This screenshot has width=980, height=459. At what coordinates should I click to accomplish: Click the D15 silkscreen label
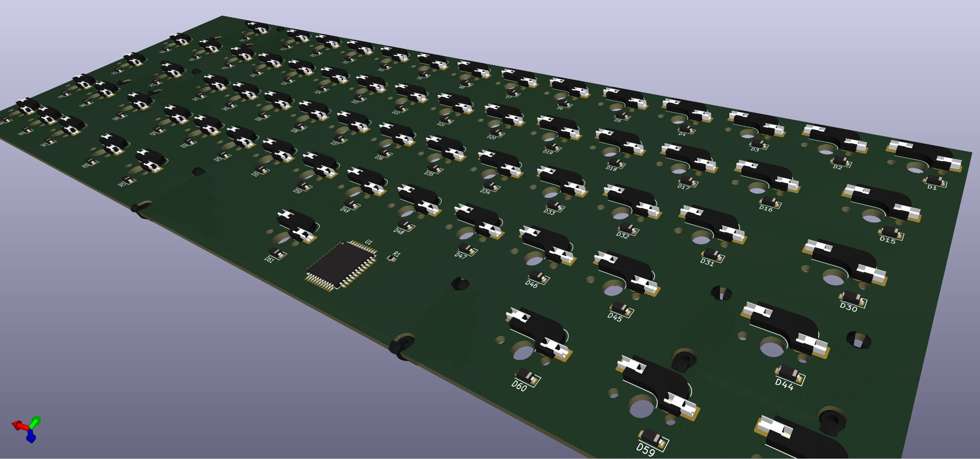tap(887, 240)
